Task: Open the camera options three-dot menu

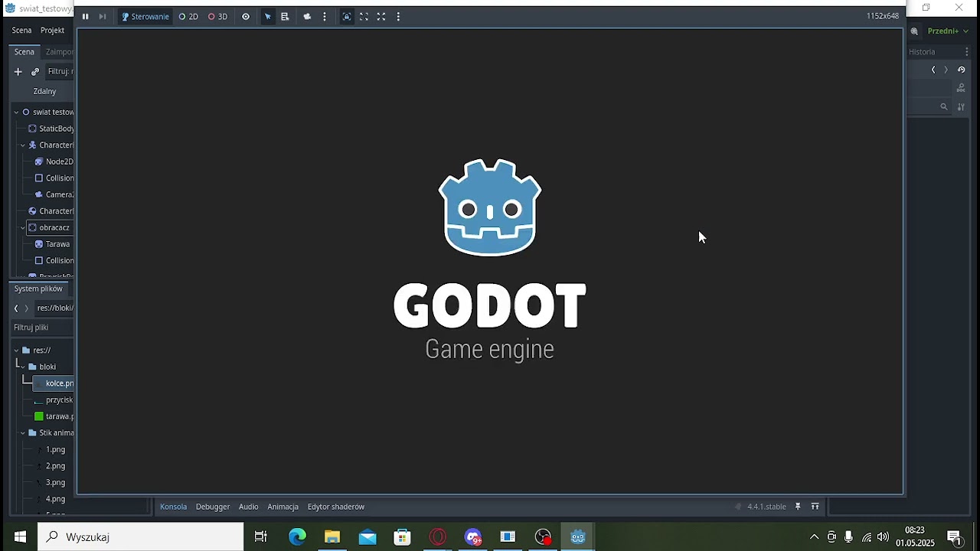Action: [x=325, y=17]
